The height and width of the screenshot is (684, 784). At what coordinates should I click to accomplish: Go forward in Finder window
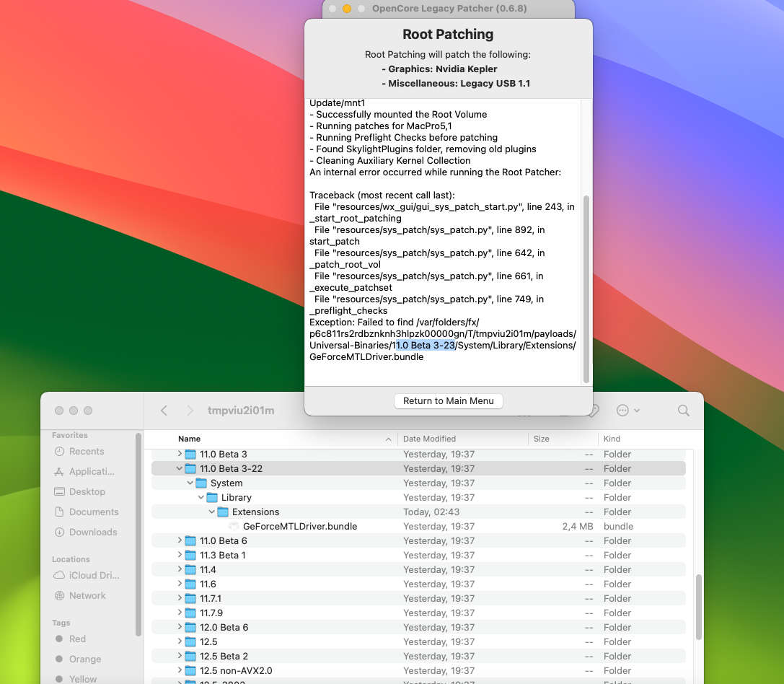[x=190, y=411]
